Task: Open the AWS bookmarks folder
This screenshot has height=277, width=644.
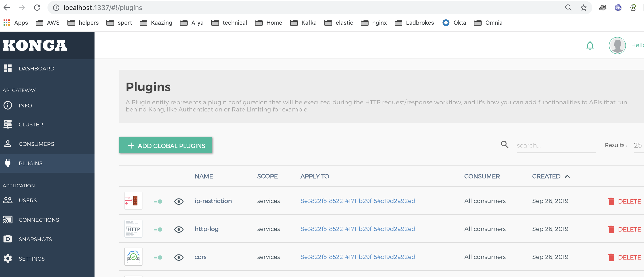Action: (x=47, y=23)
